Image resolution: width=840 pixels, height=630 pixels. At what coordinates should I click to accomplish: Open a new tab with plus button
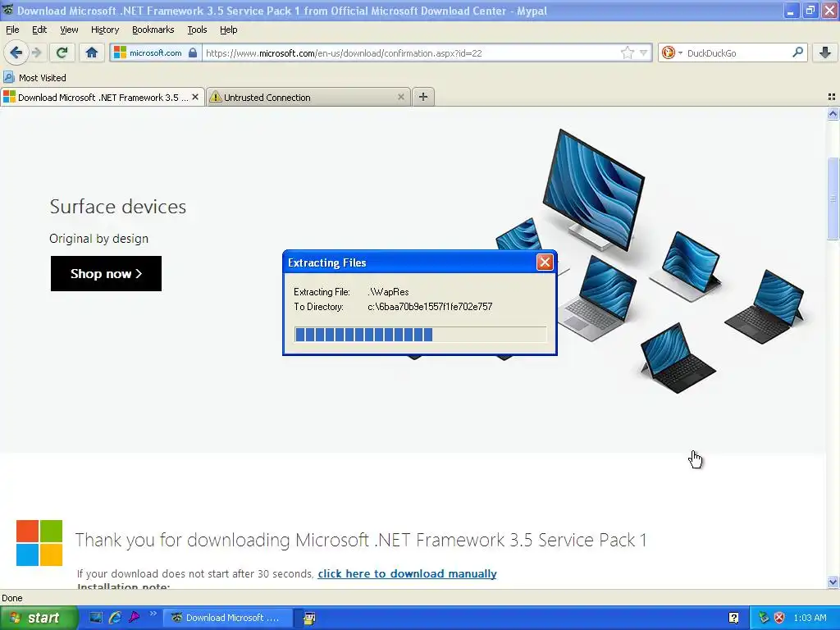point(423,97)
